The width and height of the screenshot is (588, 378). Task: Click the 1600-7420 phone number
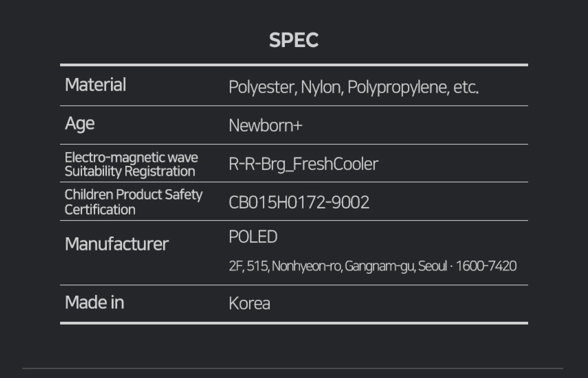point(486,266)
